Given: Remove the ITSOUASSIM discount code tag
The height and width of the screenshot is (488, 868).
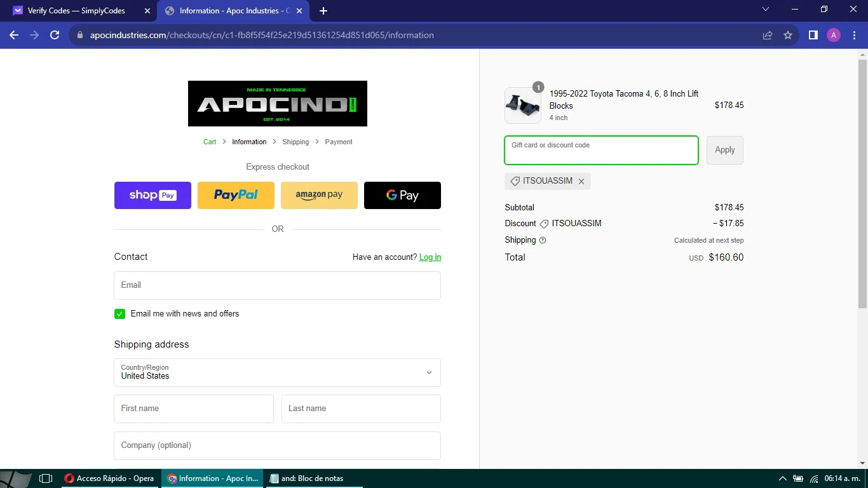Looking at the screenshot, I should point(581,181).
